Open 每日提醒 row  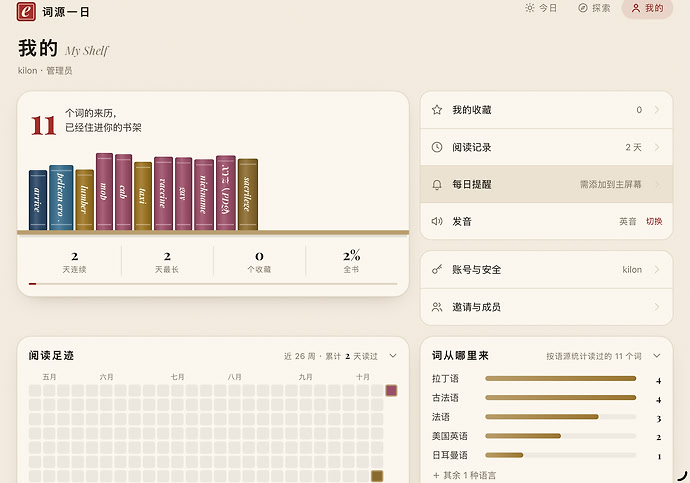tap(546, 184)
